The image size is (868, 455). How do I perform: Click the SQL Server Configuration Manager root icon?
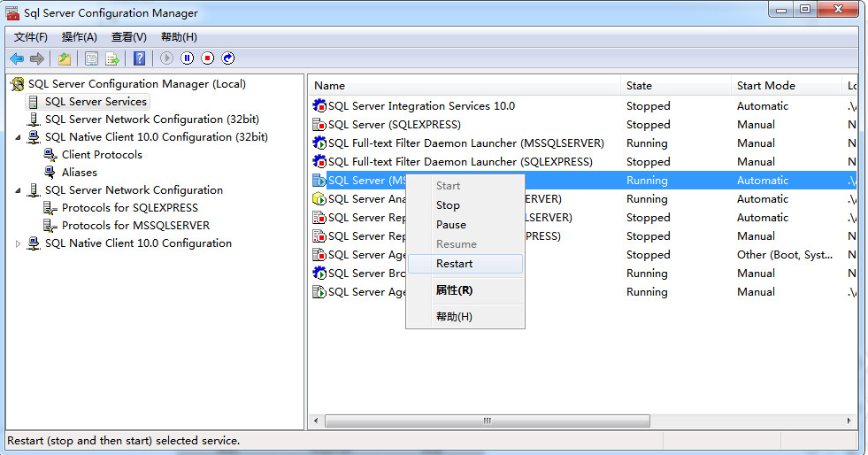point(18,84)
